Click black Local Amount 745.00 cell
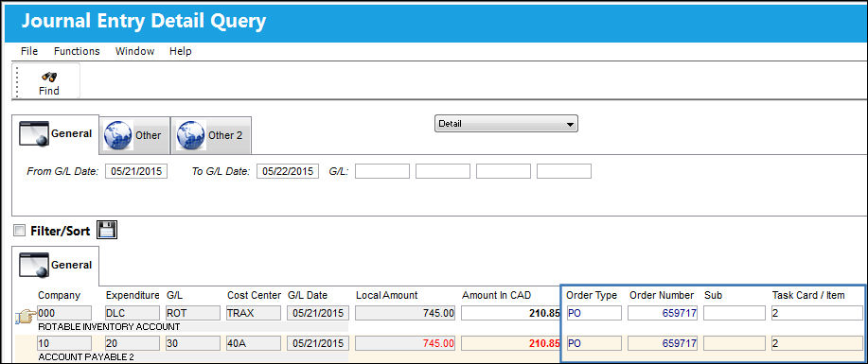The image size is (868, 364). pos(405,313)
